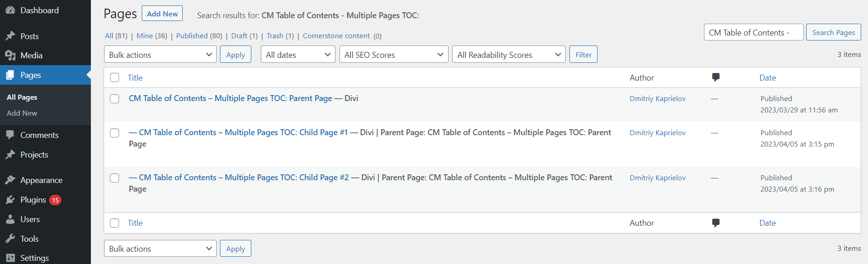Open the Dashboard menu item
The image size is (868, 264).
(45, 10)
